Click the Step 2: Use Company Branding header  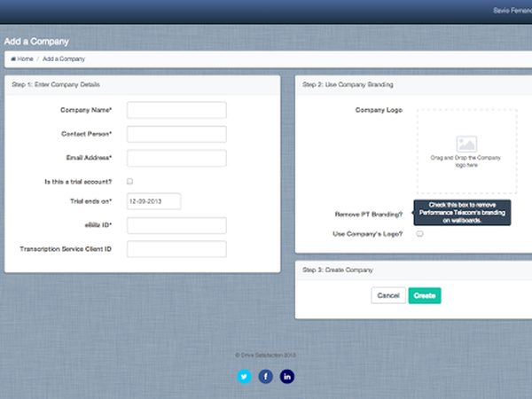348,84
